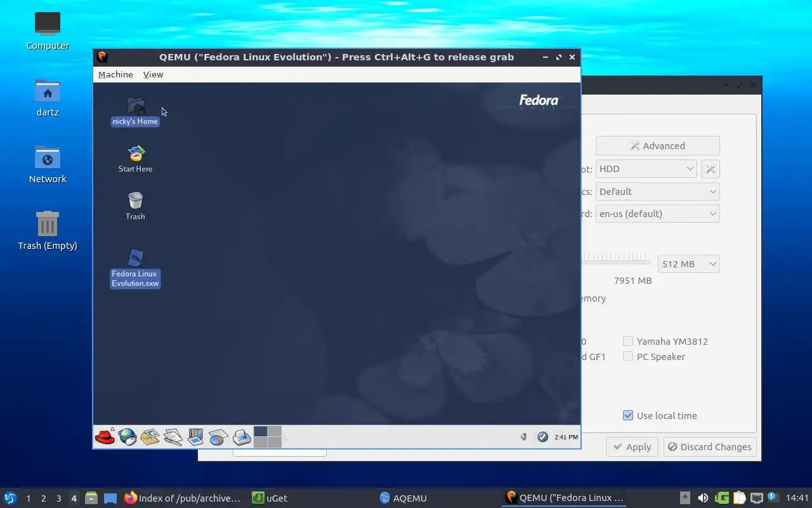Click the 7951 MB memory label
This screenshot has width=812, height=508.
click(x=632, y=280)
